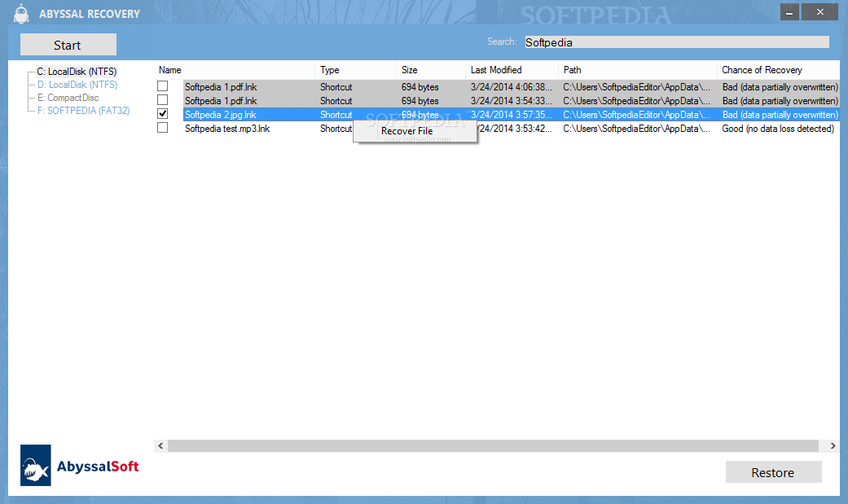Viewport: 848px width, 504px height.
Task: Sort by the Last Modified column header
Action: 512,70
